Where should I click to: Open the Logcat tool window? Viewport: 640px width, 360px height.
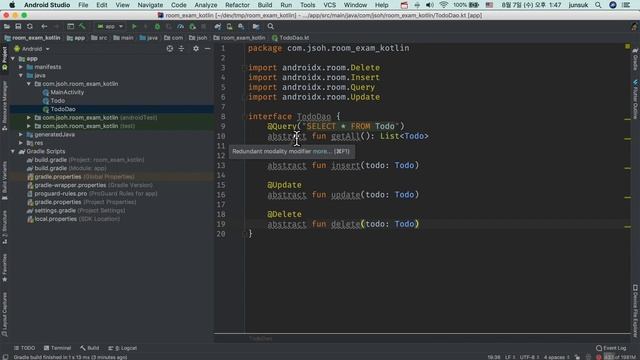122,348
